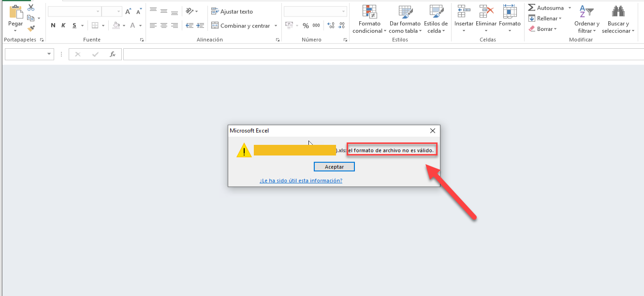Open Número dialog launcher

click(x=345, y=40)
